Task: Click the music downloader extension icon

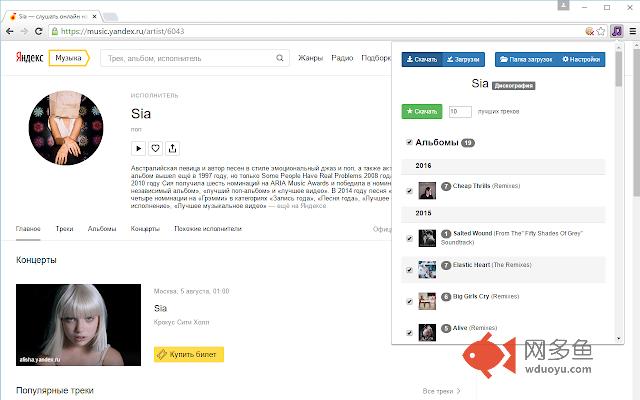Action: pos(617,31)
